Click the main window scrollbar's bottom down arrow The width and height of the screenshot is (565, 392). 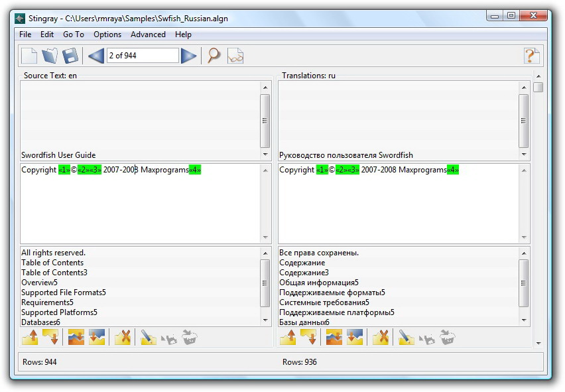pos(538,344)
